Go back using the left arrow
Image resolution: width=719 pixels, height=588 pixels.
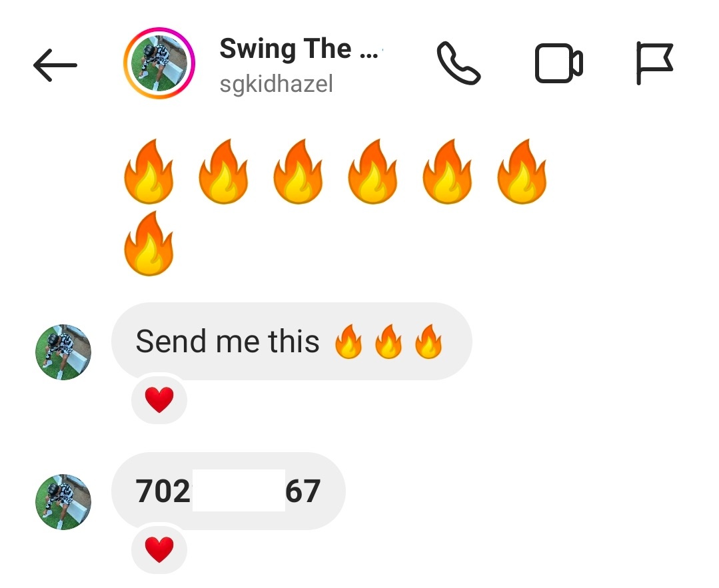pos(55,65)
